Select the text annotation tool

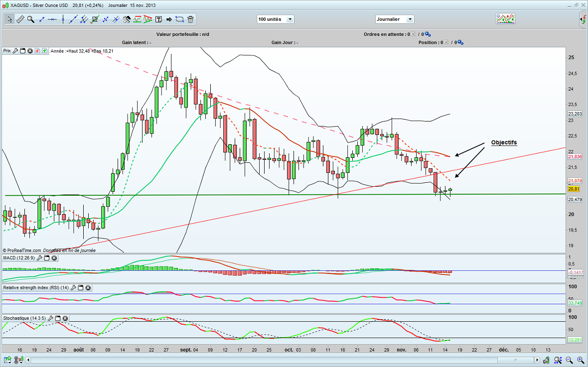[x=158, y=19]
